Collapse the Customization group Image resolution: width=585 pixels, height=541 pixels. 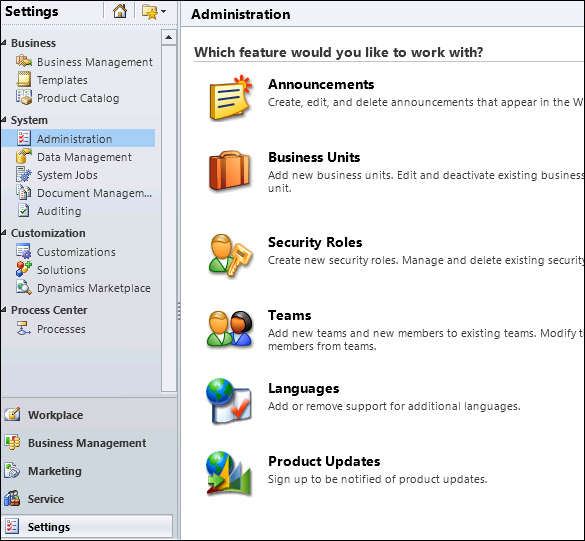[4, 233]
